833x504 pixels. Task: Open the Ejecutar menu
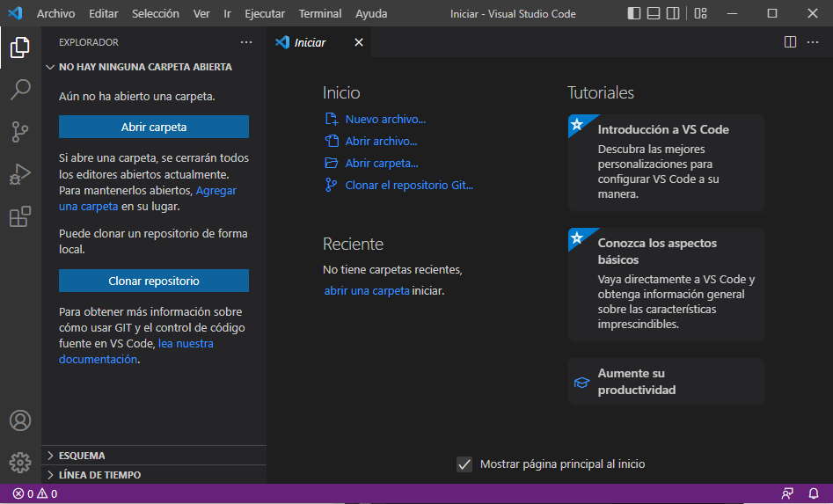coord(265,13)
